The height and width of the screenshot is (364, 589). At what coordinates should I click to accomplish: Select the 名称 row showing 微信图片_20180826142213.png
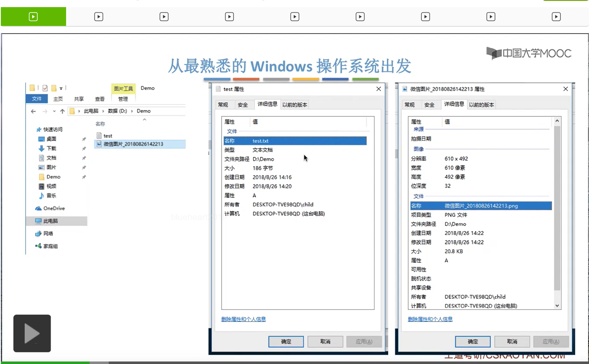(x=481, y=206)
